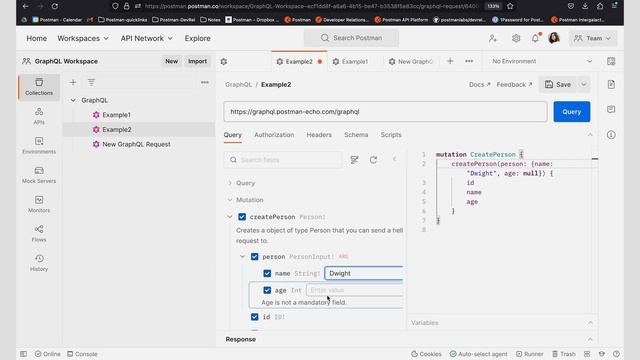Collapse the Mutation section in explorer
The width and height of the screenshot is (640, 360).
coord(230,200)
